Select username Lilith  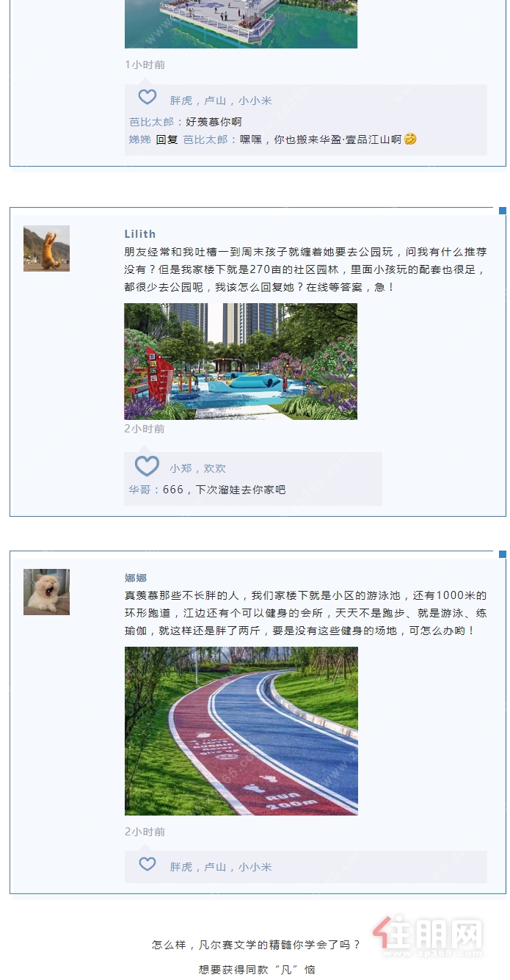pos(140,234)
